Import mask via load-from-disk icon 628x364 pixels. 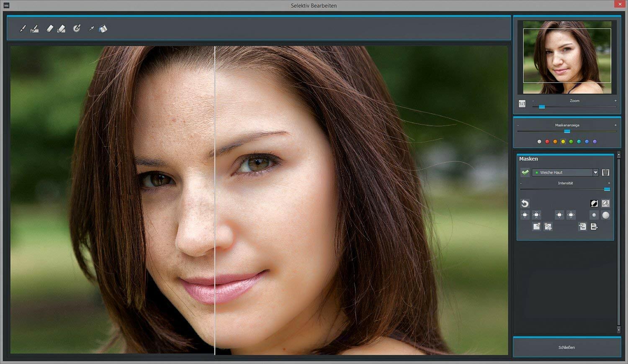click(x=582, y=226)
